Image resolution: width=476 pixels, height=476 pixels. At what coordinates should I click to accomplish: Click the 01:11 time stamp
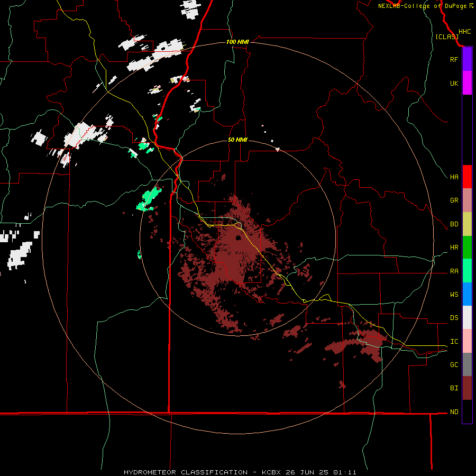(x=344, y=472)
